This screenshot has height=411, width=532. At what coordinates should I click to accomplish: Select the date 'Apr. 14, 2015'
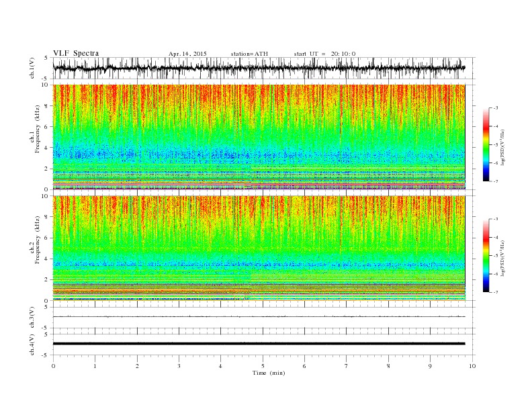click(187, 54)
